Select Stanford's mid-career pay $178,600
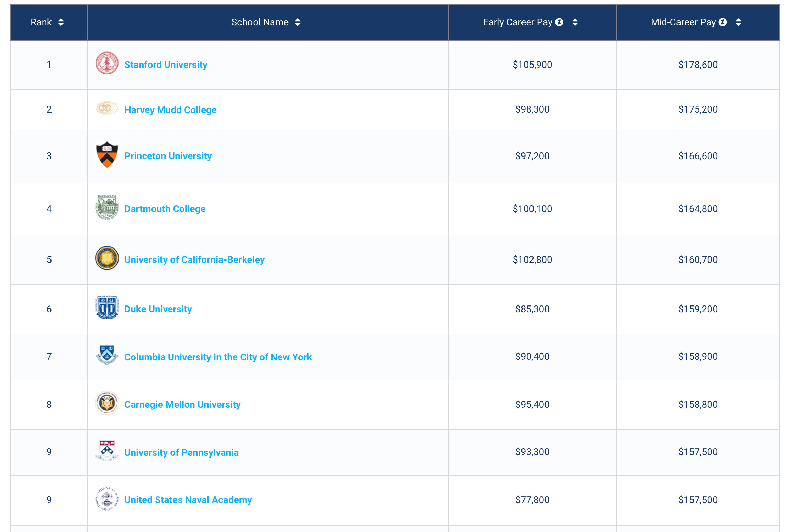786x532 pixels. [698, 65]
